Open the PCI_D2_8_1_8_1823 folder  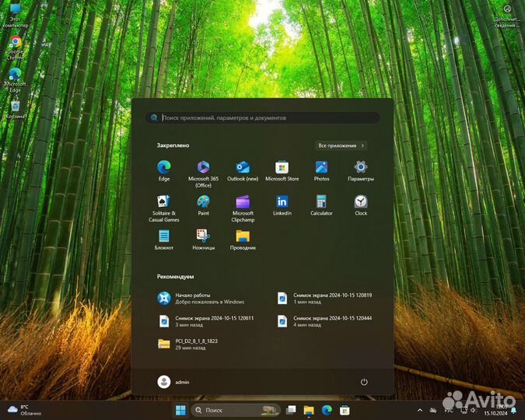pyautogui.click(x=188, y=344)
